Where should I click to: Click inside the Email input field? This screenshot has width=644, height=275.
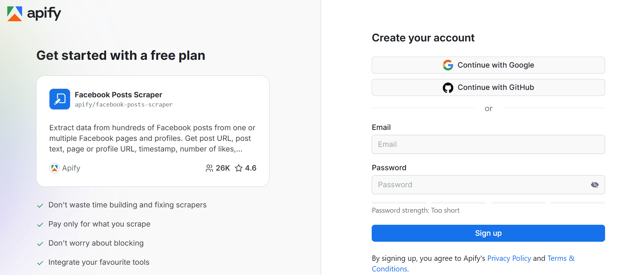point(488,144)
